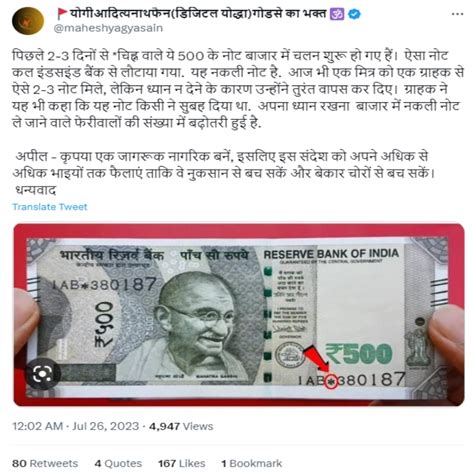
Task: Click the tweet's Hindi body text
Action: 237,123
